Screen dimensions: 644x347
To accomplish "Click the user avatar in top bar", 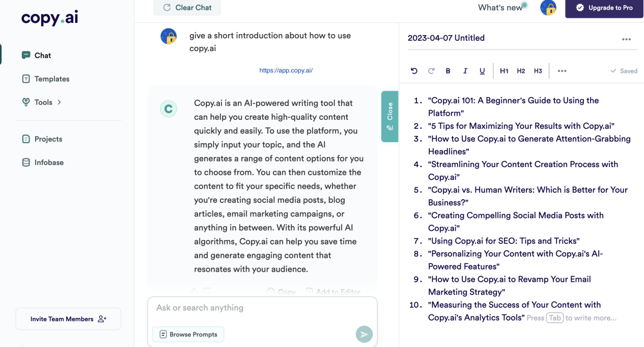I will [x=548, y=8].
